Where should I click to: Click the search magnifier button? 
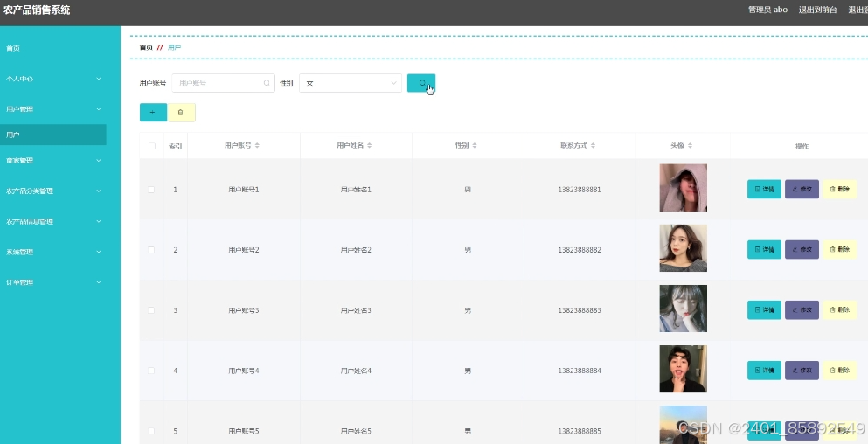421,83
